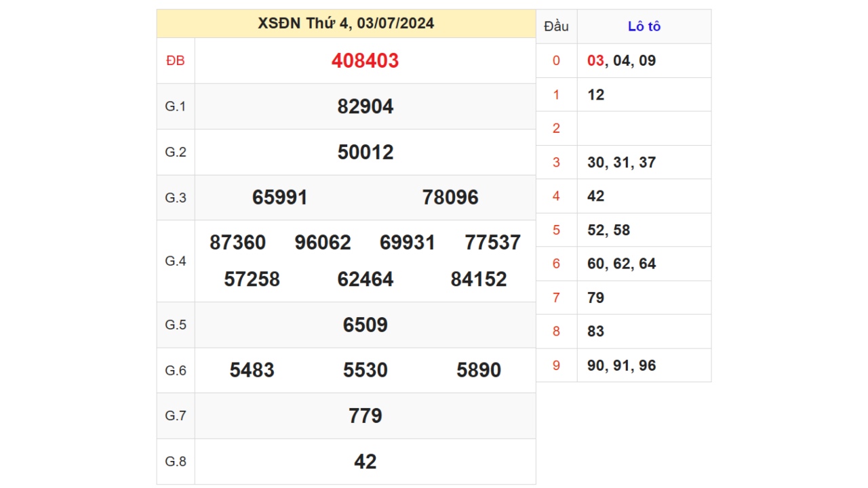Image resolution: width=868 pixels, height=488 pixels.
Task: Select loto value 79 in row 7
Action: 596,298
